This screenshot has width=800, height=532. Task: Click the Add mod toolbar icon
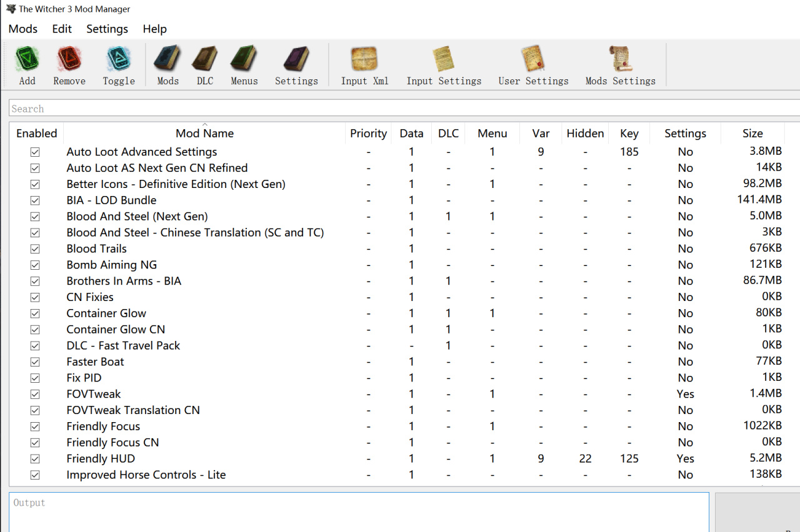[x=27, y=59]
